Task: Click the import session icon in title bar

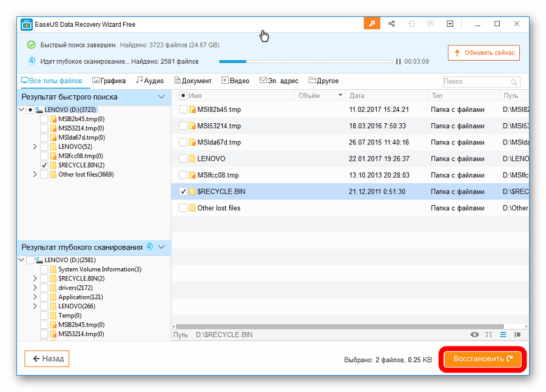Action: 411,24
